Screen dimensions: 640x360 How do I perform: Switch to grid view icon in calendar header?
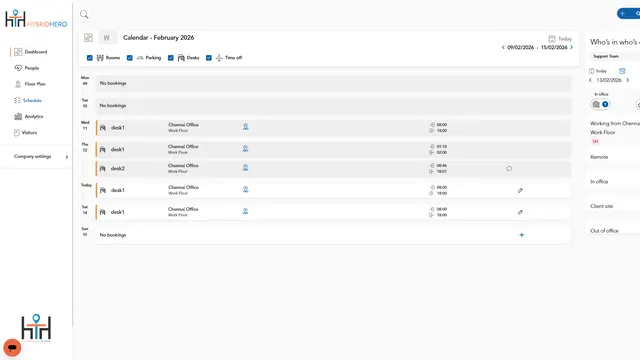click(88, 38)
